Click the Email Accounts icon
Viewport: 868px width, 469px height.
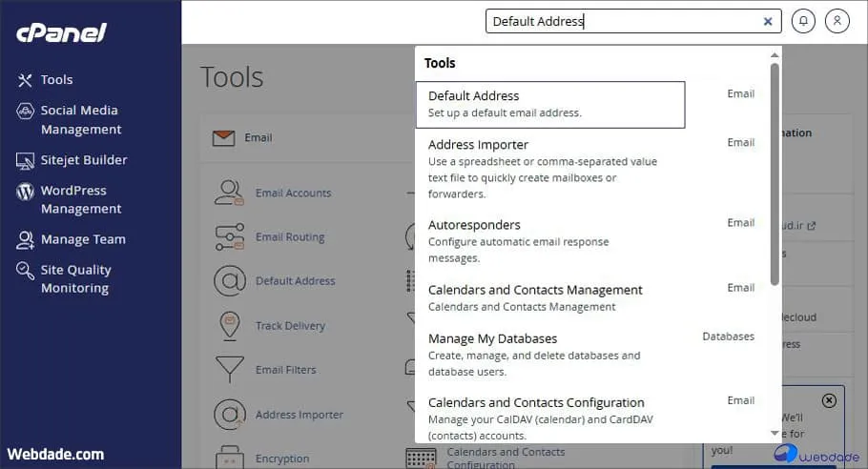tap(229, 193)
